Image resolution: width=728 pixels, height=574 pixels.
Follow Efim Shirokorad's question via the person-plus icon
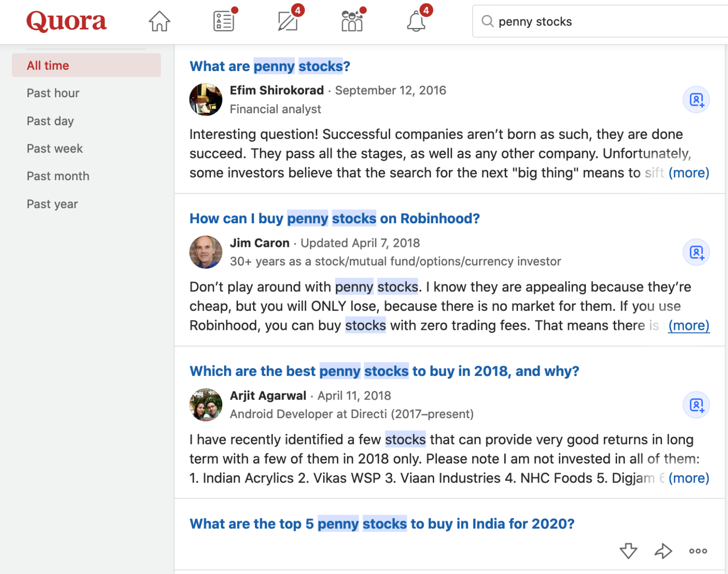click(x=696, y=100)
